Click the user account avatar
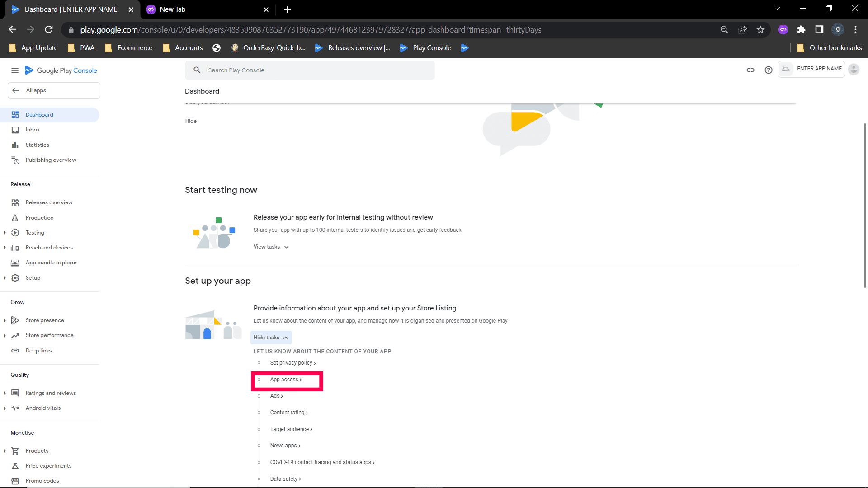The height and width of the screenshot is (488, 868). coord(854,69)
